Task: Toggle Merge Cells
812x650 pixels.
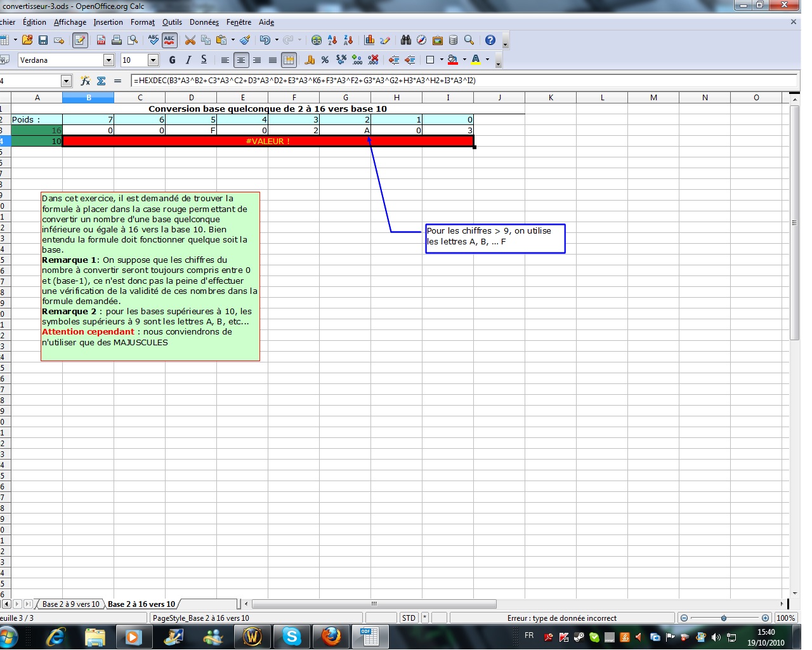Action: [289, 60]
